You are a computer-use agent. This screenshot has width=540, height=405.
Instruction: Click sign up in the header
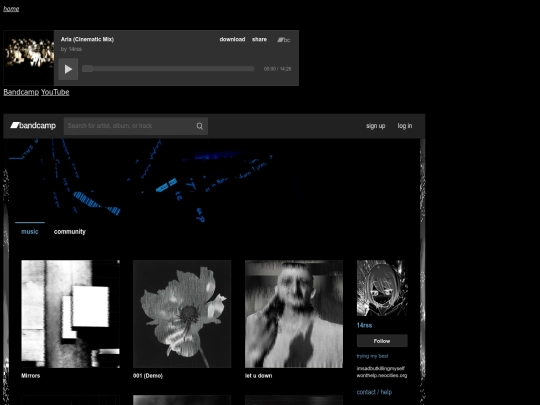point(376,126)
